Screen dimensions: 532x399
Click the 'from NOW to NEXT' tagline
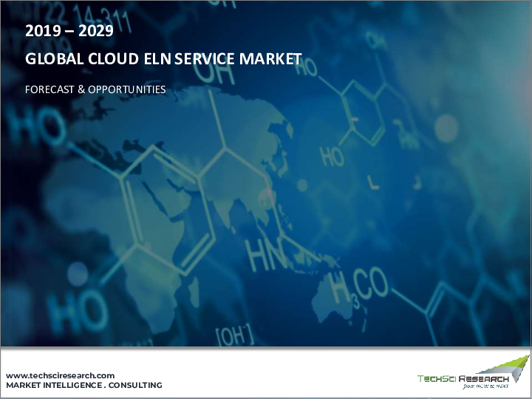[486, 386]
